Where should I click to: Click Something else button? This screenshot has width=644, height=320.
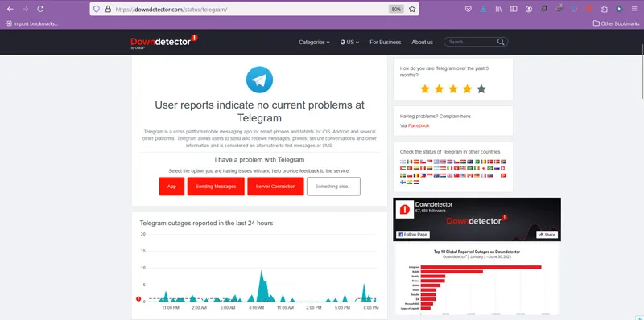click(333, 187)
